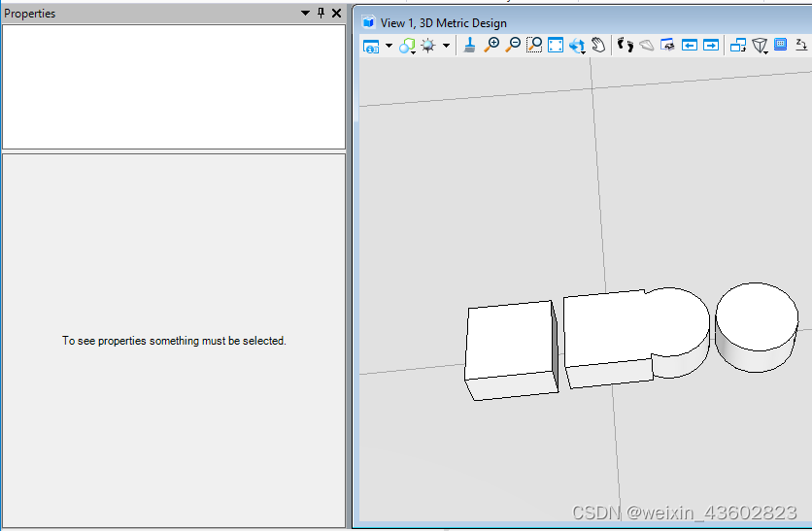Screen dimensions: 812x531
Task: Select Rotate View tool
Action: (x=577, y=46)
